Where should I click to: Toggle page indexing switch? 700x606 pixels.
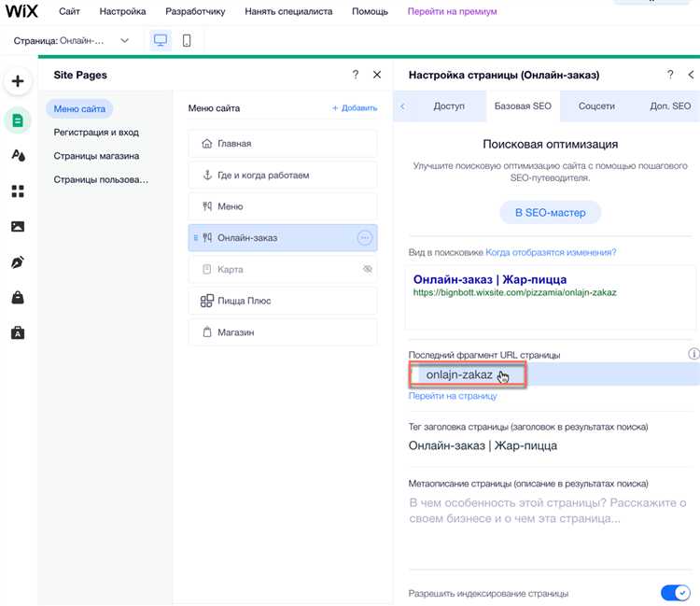(x=674, y=593)
